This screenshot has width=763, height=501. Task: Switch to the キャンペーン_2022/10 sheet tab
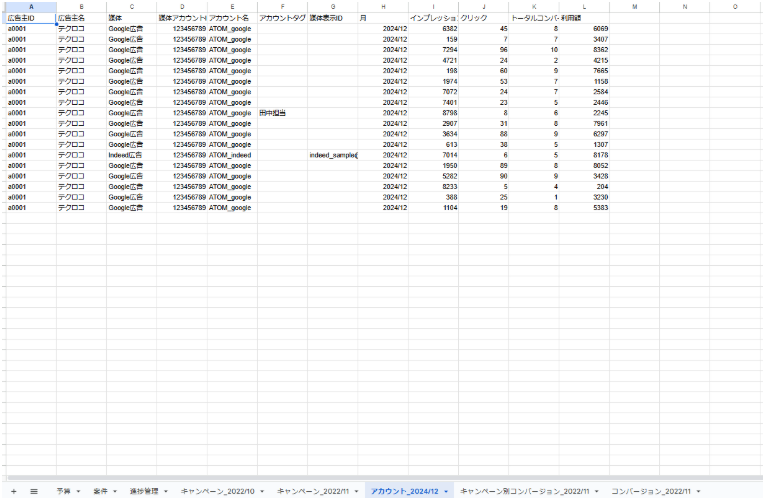point(214,492)
